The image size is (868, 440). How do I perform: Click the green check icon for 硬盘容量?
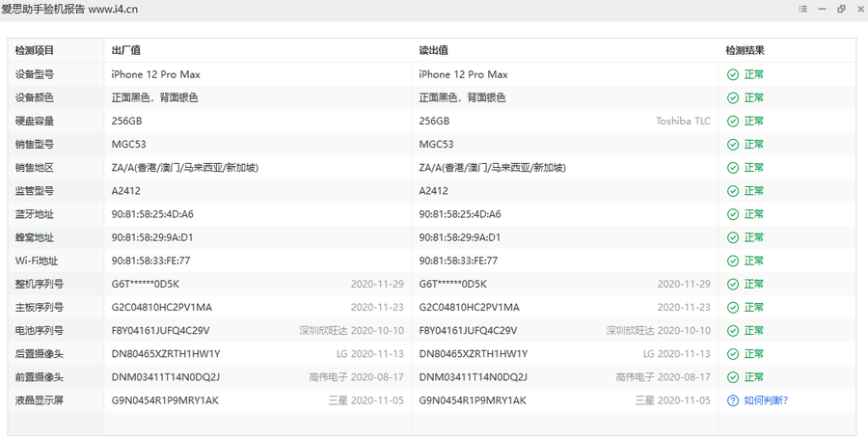[x=733, y=122]
